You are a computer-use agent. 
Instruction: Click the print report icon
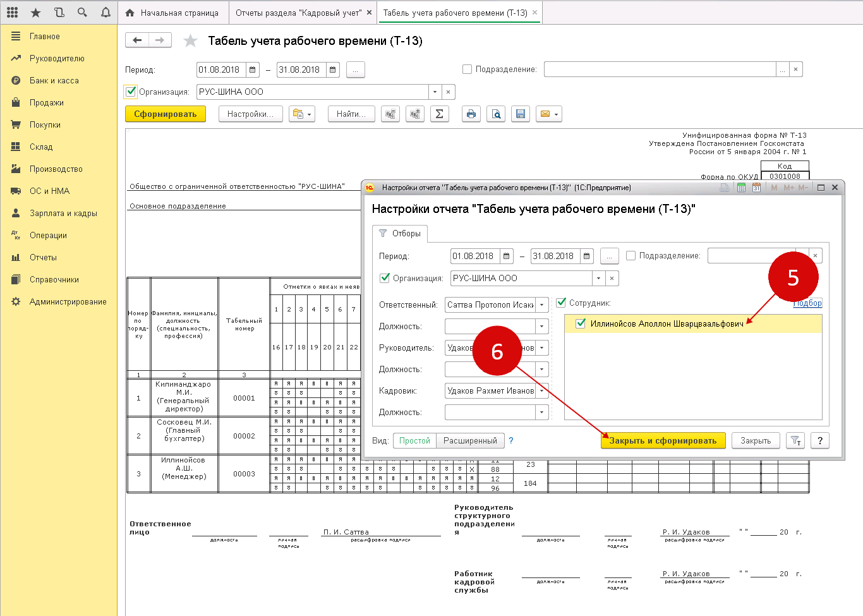point(471,114)
